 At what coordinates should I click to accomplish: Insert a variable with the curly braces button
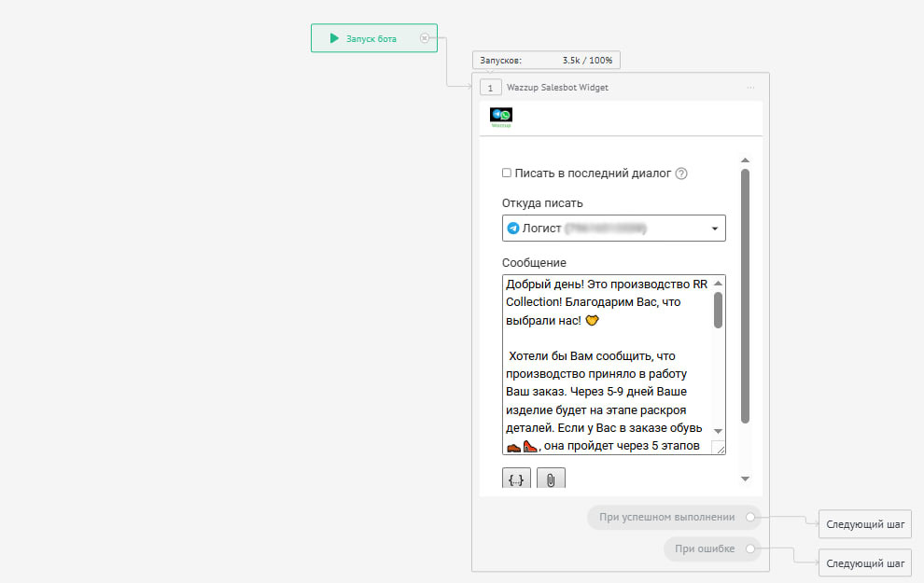coord(516,479)
